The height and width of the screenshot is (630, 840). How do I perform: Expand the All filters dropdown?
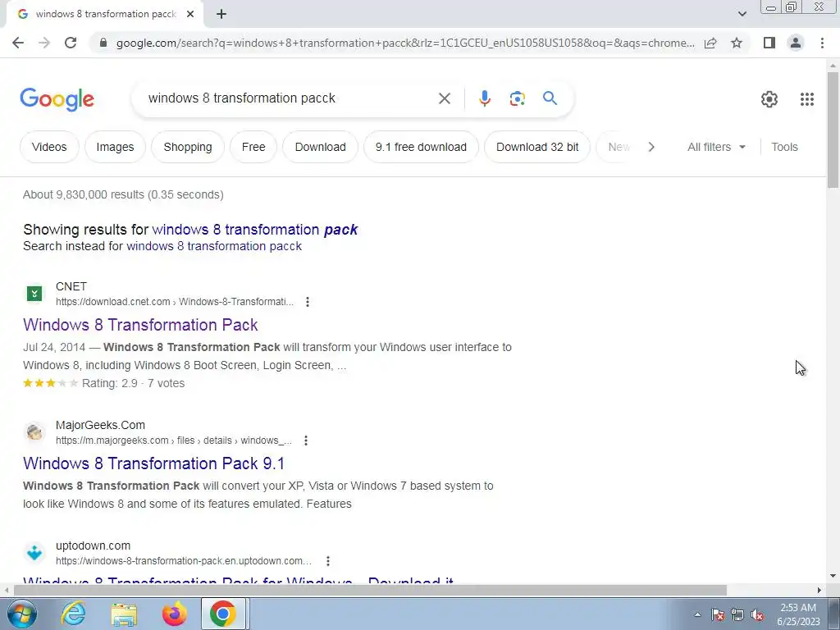(x=716, y=147)
